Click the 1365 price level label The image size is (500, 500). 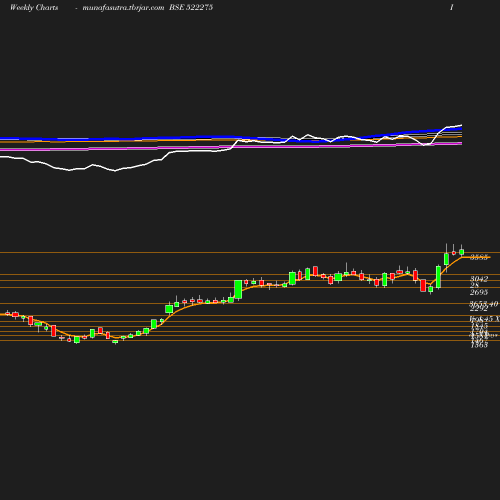pyautogui.click(x=479, y=345)
